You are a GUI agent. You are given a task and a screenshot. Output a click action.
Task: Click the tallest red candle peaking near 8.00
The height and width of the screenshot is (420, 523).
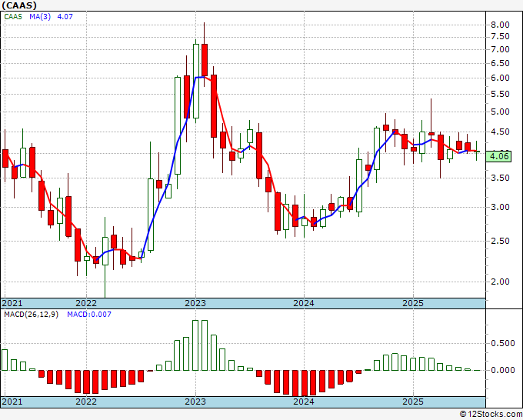(205, 60)
